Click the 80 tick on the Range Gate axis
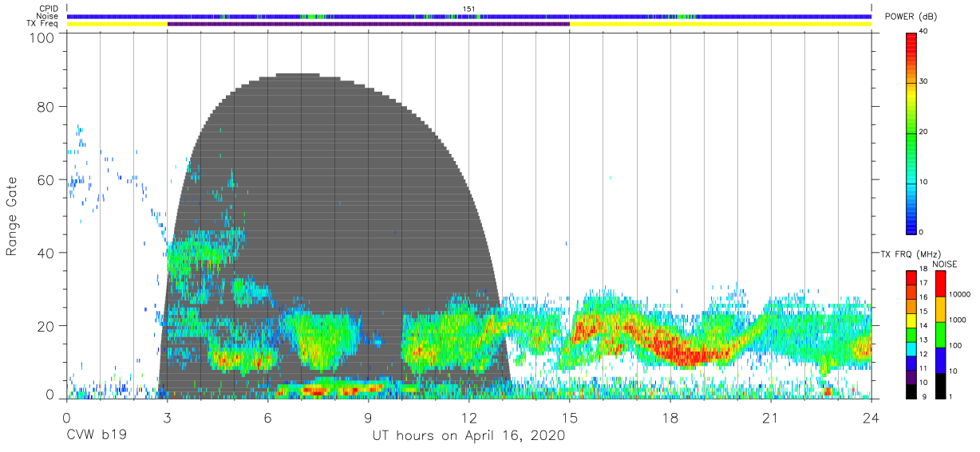 [45, 107]
